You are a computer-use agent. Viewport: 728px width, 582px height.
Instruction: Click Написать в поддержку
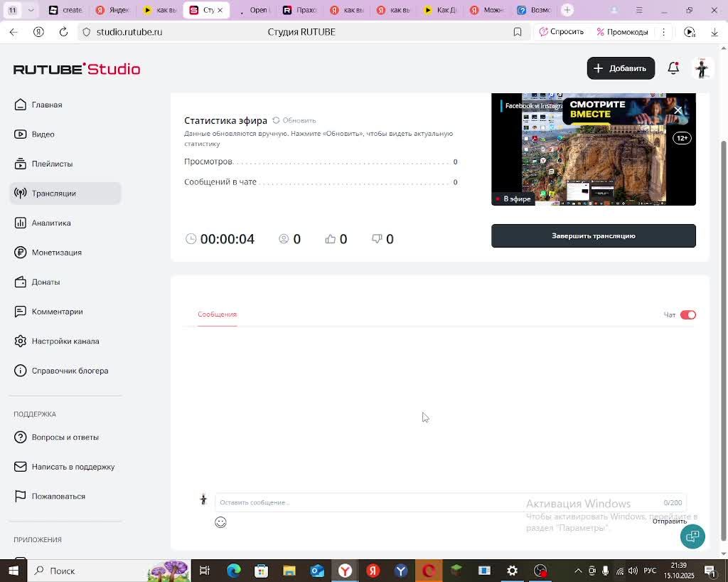click(64, 466)
